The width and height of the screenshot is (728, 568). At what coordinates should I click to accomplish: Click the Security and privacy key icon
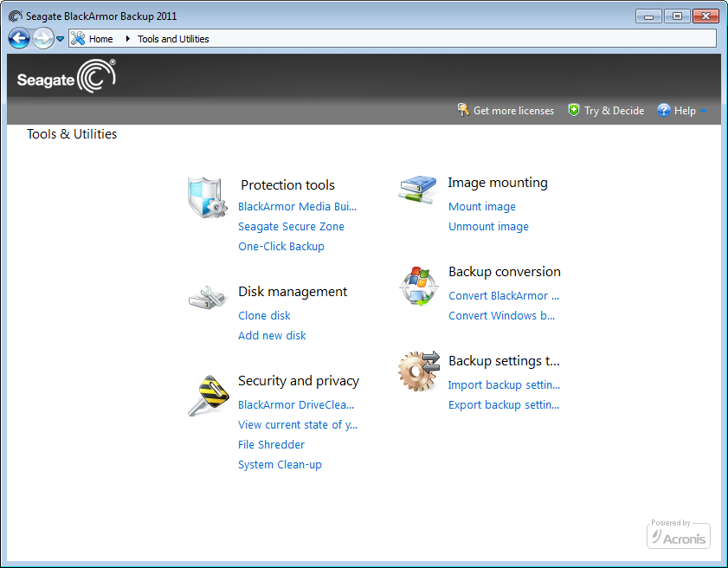click(x=208, y=396)
